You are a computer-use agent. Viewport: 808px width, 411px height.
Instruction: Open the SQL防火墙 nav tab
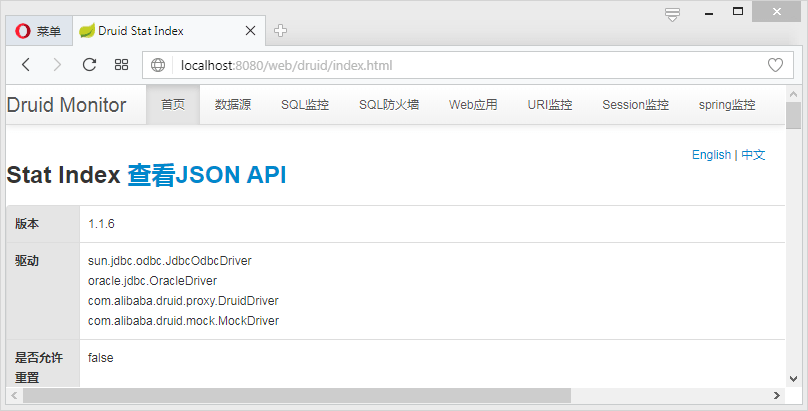point(389,105)
